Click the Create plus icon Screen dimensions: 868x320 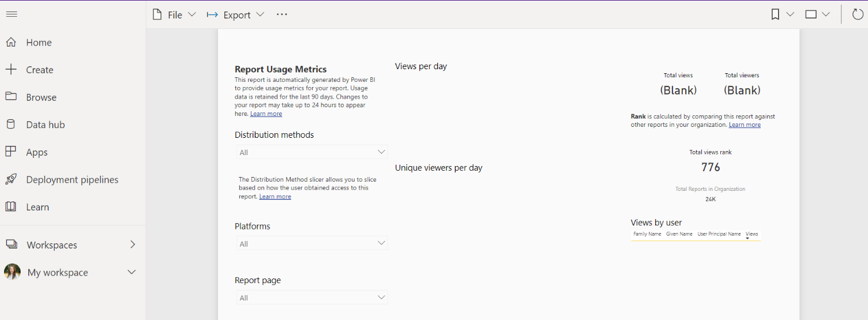(x=11, y=69)
